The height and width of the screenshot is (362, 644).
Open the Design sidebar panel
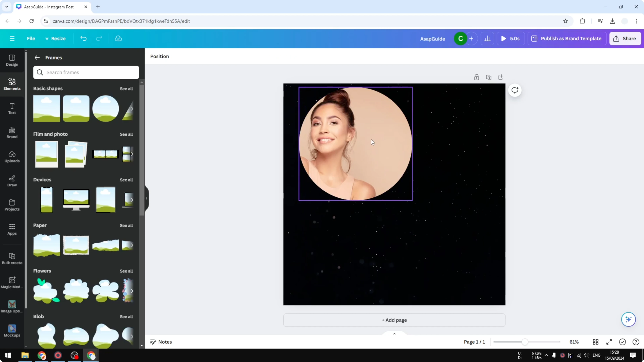click(x=12, y=61)
